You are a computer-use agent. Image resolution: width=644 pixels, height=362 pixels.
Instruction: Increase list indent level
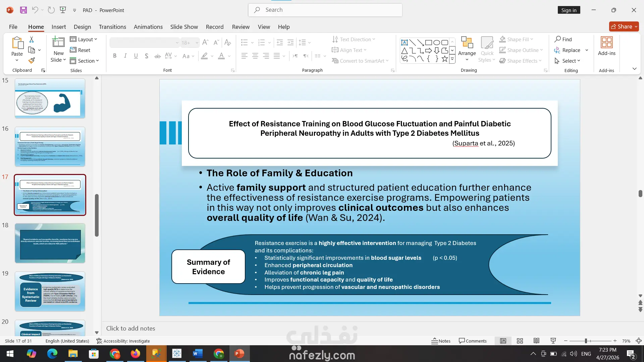290,42
